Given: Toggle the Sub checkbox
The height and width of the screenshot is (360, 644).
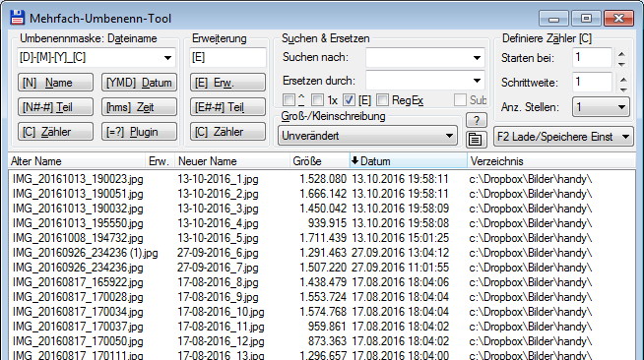Looking at the screenshot, I should (460, 99).
